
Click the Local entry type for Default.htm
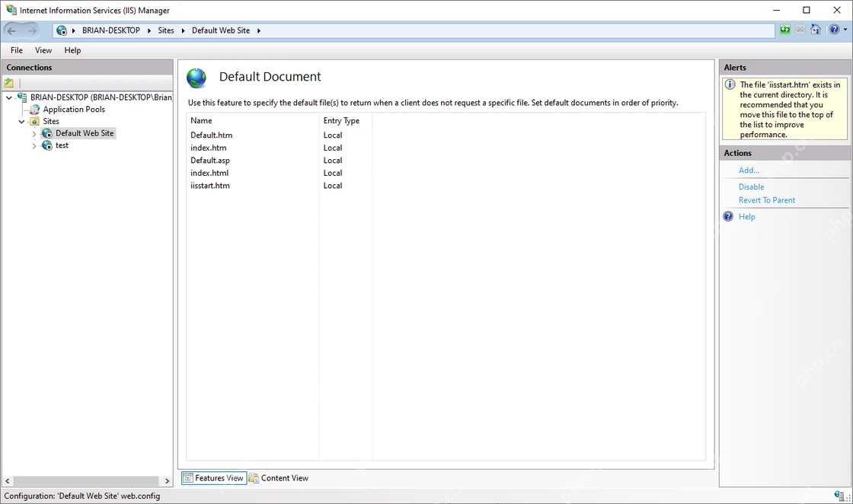coord(332,135)
